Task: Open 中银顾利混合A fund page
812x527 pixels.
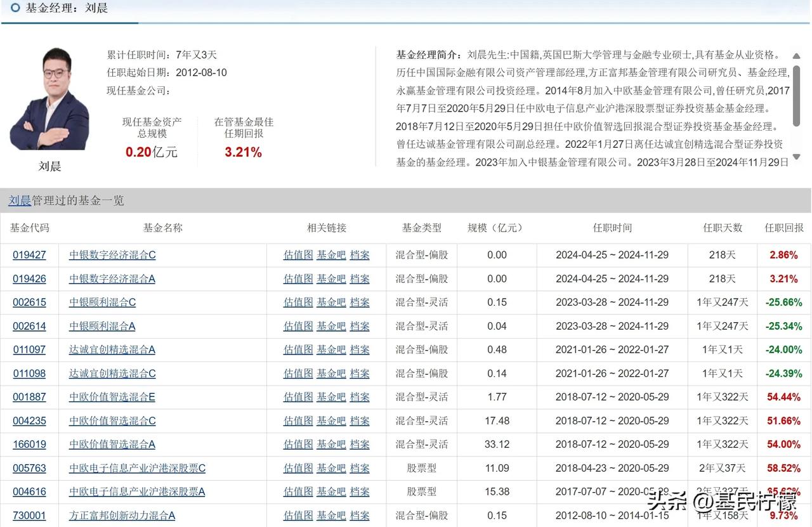Action: (x=102, y=326)
